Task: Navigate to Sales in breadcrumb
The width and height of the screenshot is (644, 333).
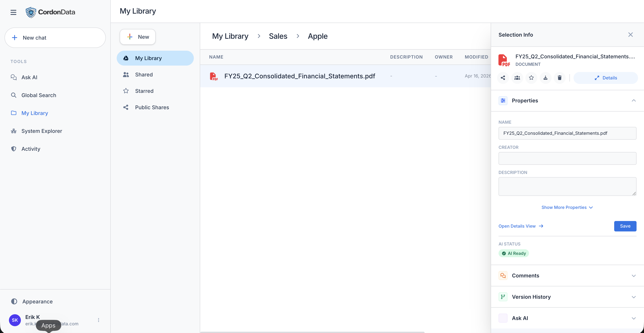Action: point(278,36)
